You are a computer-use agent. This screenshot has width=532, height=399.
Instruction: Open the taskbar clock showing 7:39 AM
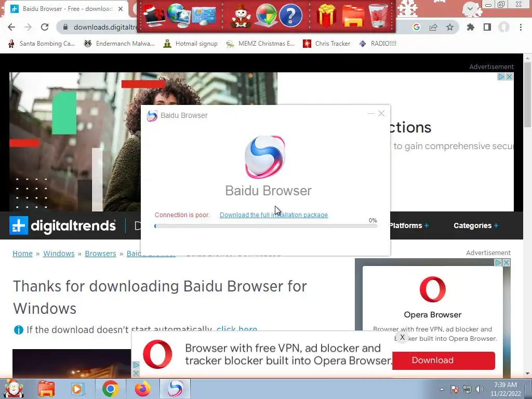click(x=506, y=389)
